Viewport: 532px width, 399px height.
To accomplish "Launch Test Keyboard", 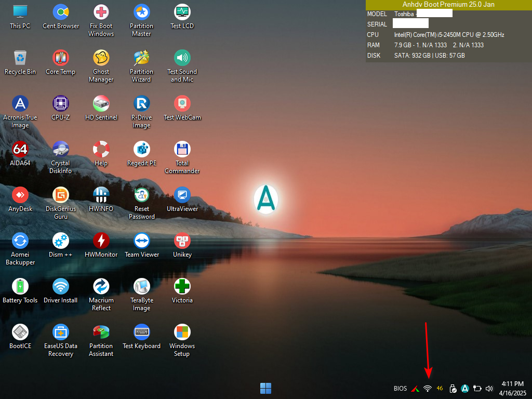I will coord(141,337).
